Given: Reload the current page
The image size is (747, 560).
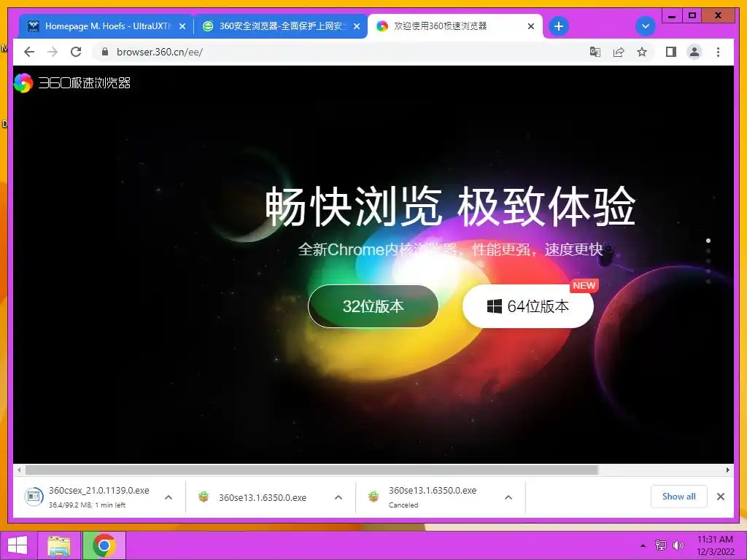Looking at the screenshot, I should [76, 52].
